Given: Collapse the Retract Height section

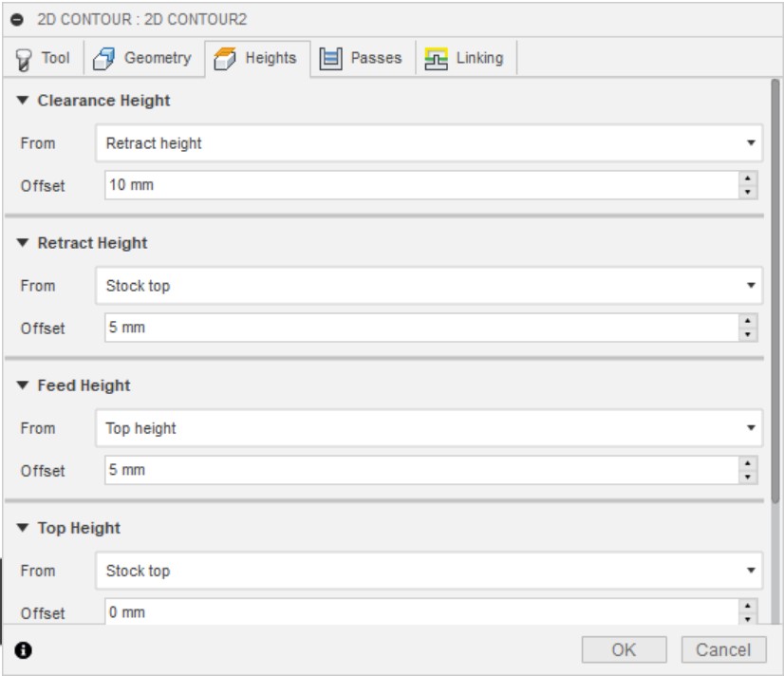Looking at the screenshot, I should [24, 243].
